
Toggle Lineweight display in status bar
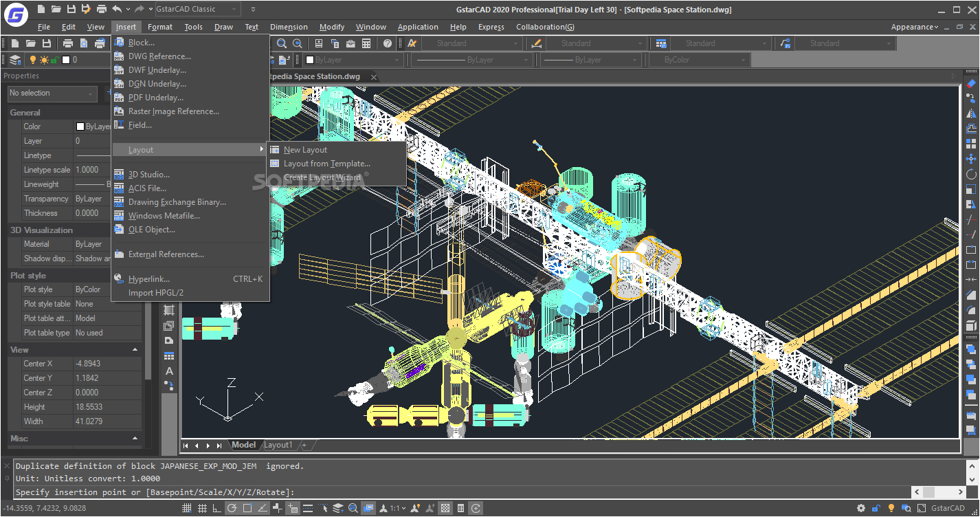[x=309, y=508]
